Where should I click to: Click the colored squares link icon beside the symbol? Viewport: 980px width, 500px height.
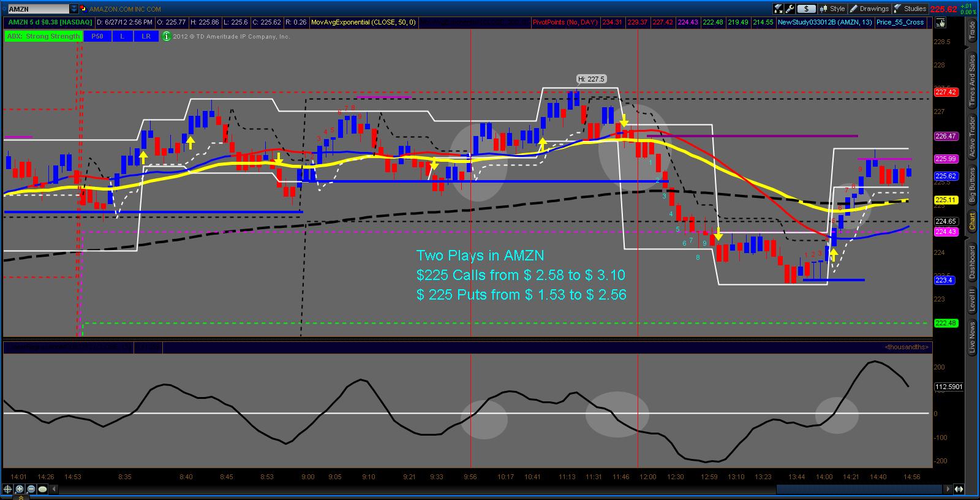(x=83, y=9)
